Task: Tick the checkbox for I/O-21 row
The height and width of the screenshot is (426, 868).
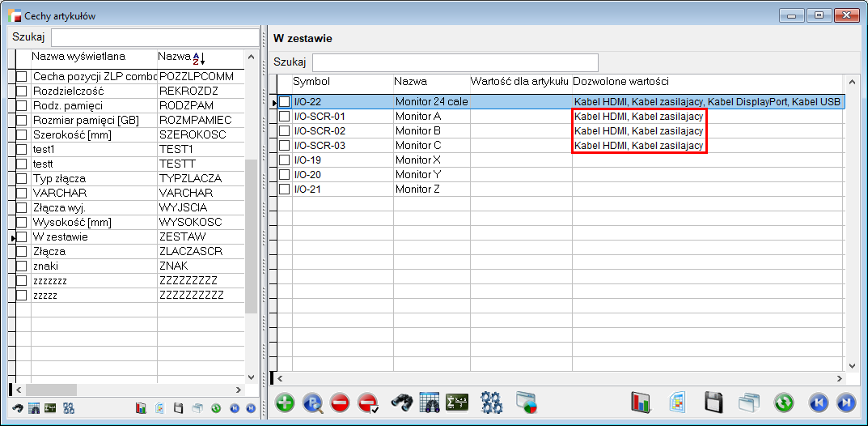Action: [285, 189]
